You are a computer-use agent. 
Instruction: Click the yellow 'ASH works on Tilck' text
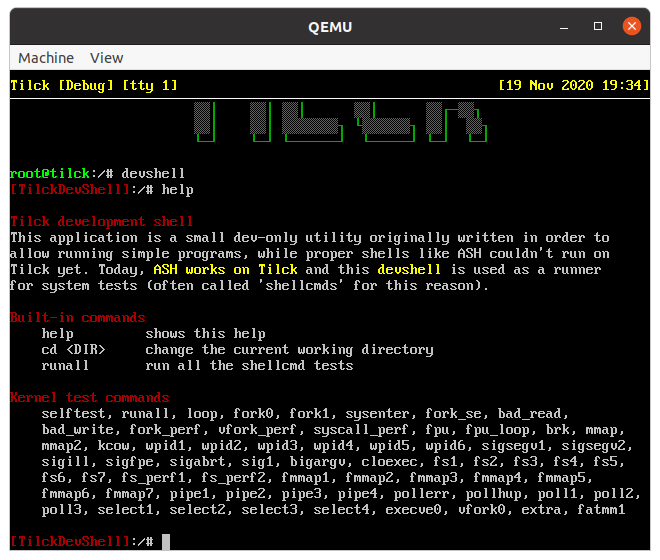pos(225,270)
